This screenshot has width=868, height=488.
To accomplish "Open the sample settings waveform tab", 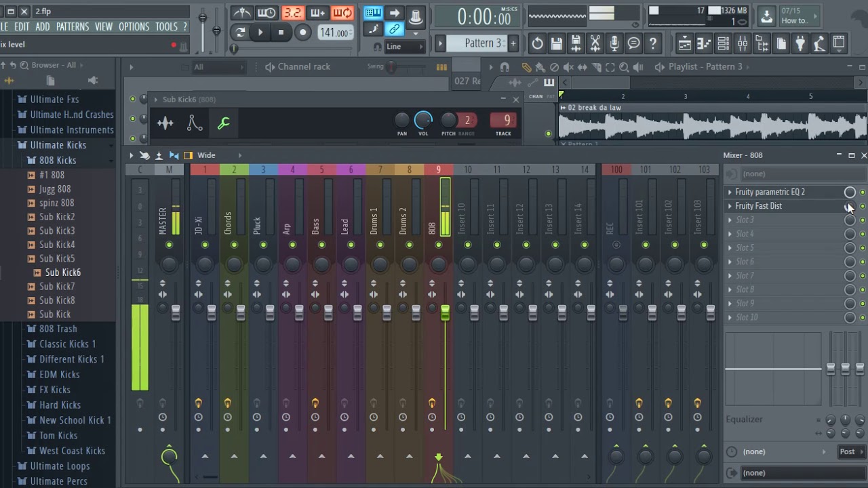I will click(165, 123).
